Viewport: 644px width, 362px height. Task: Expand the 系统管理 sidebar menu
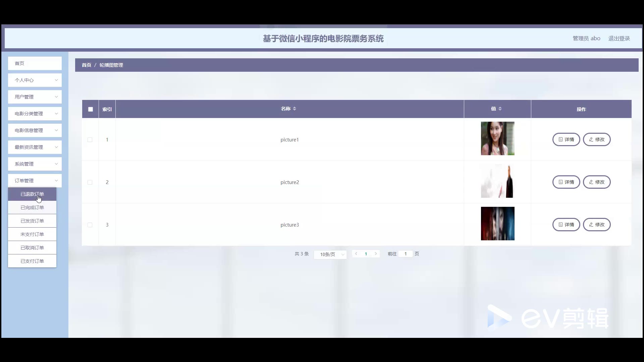35,164
